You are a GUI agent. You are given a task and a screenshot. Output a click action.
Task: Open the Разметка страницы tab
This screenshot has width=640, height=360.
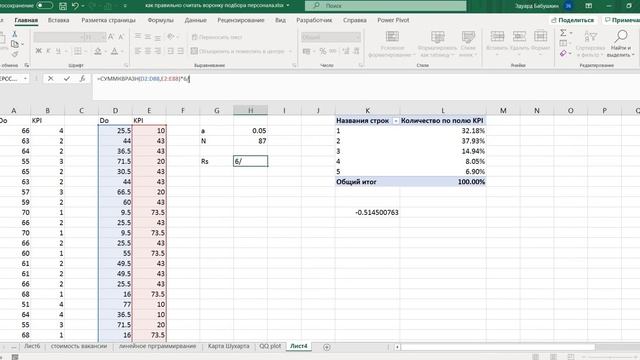click(x=108, y=20)
